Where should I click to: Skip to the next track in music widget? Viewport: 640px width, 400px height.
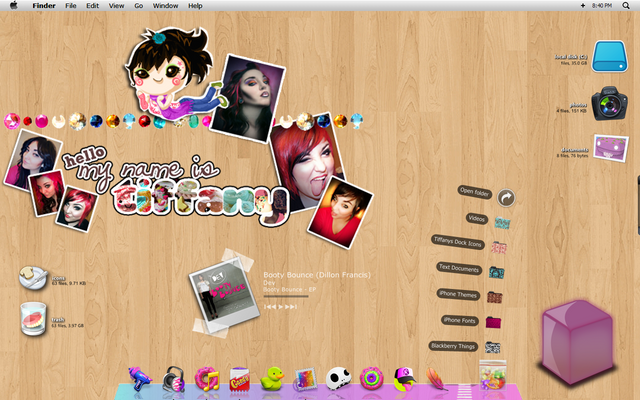coord(291,307)
